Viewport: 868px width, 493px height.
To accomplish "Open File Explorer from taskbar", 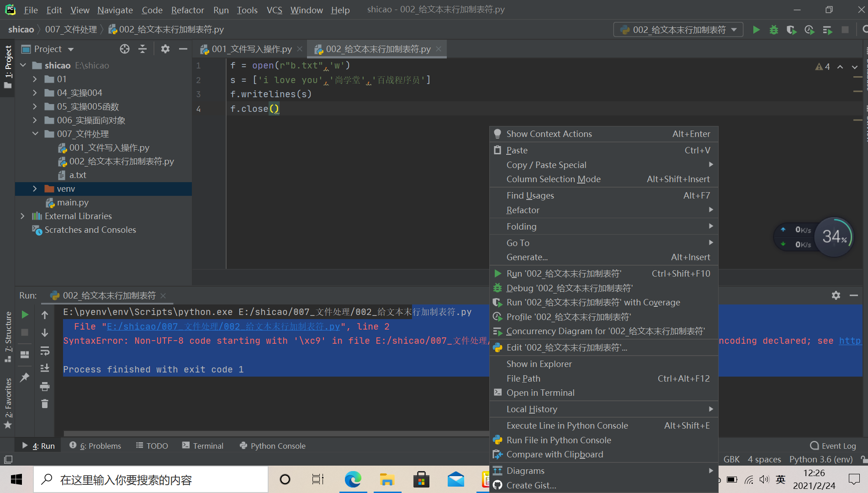I will (x=387, y=479).
